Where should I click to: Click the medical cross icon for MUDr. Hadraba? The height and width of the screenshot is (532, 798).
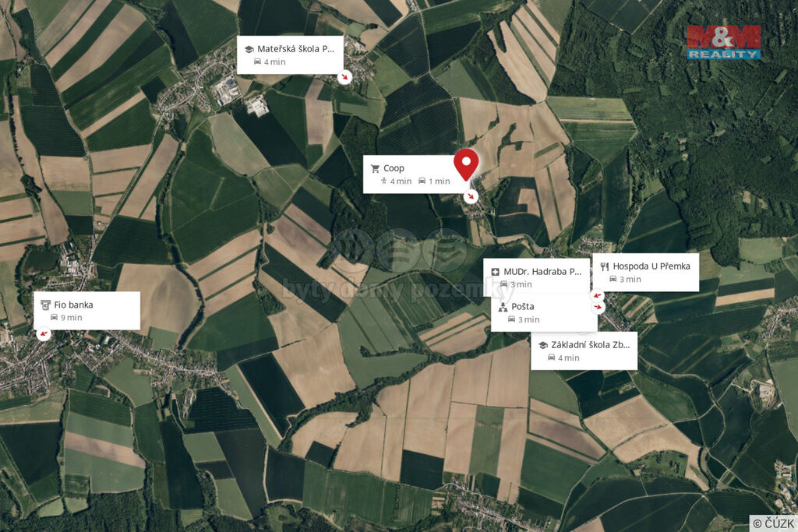pos(495,272)
